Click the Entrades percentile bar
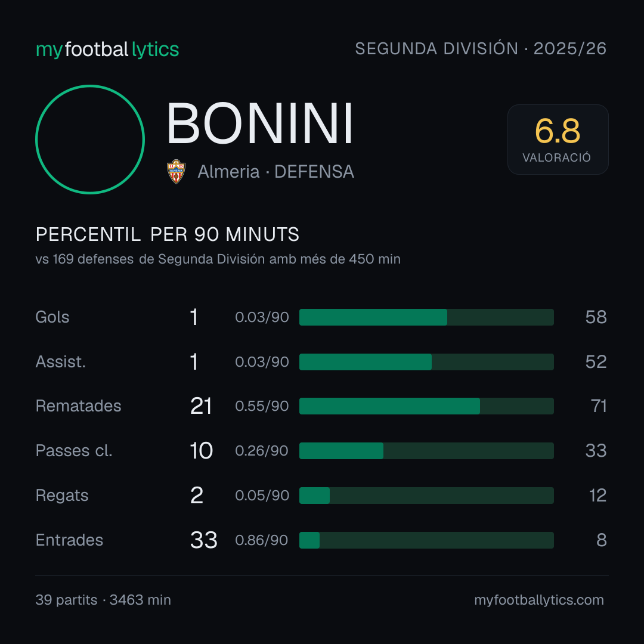The height and width of the screenshot is (644, 644). (x=426, y=540)
